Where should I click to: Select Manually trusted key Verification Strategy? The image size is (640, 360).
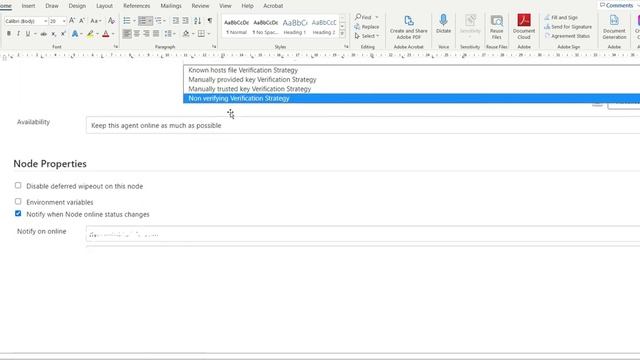(411, 89)
